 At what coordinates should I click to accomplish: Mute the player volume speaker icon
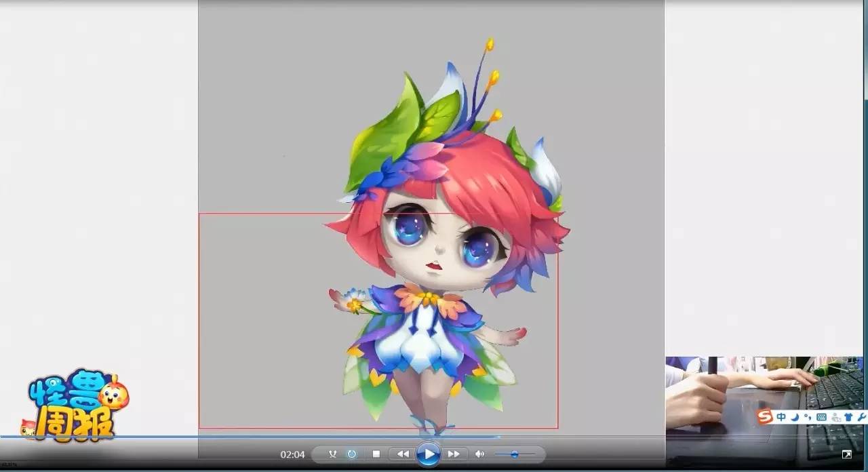(x=479, y=454)
